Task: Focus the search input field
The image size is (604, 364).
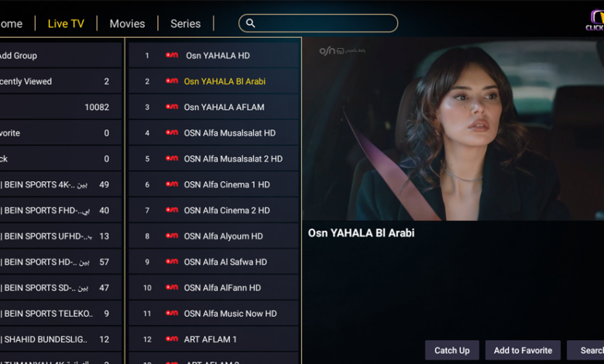Action: tap(318, 23)
